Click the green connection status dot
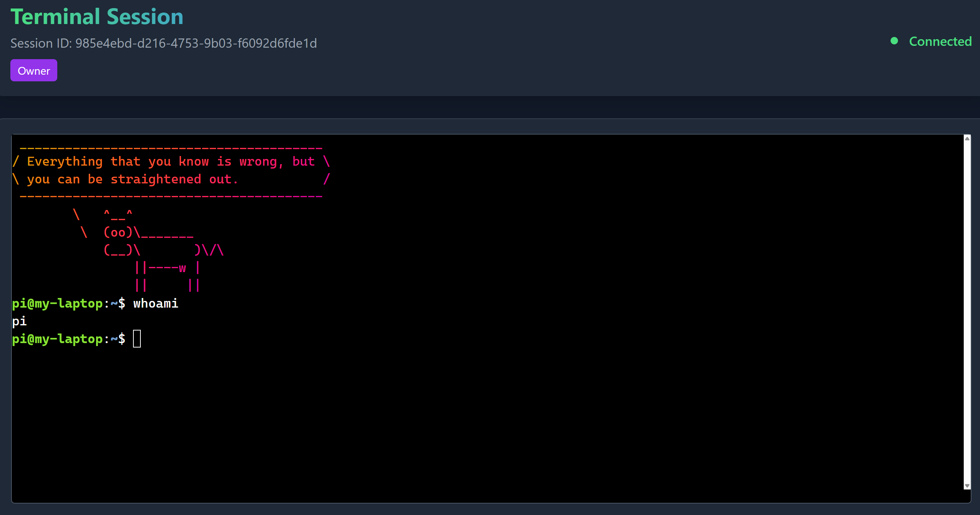This screenshot has width=980, height=515. 894,41
